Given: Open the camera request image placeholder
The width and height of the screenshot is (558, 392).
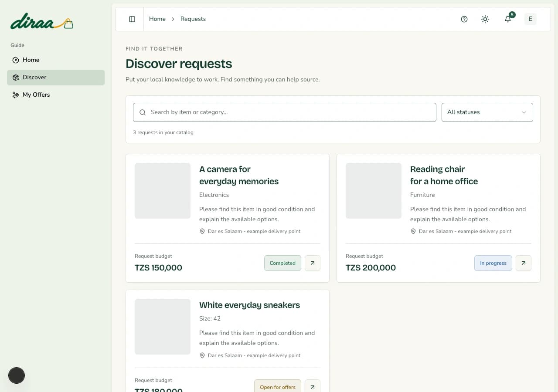Looking at the screenshot, I should pyautogui.click(x=163, y=191).
